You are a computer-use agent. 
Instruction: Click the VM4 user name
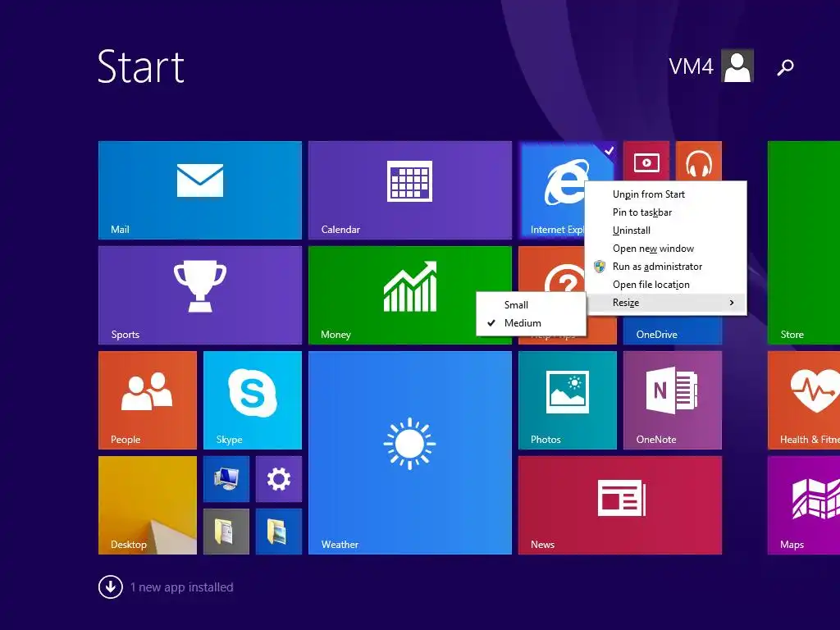691,66
